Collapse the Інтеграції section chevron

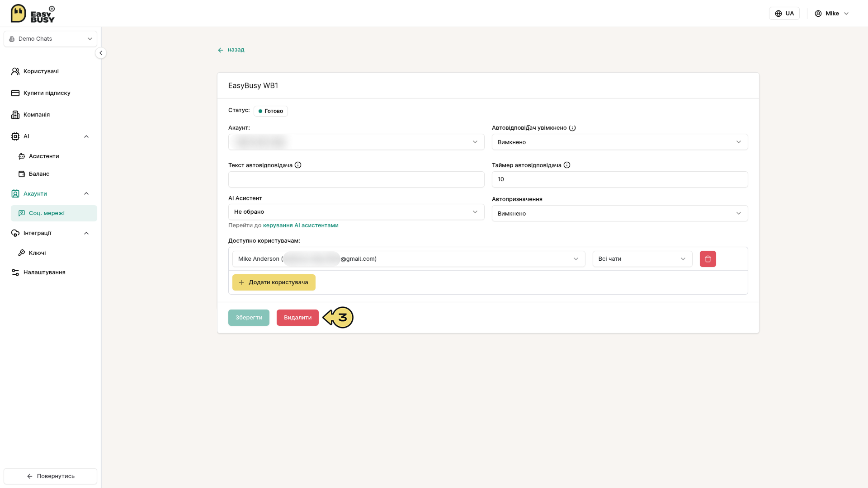(86, 233)
